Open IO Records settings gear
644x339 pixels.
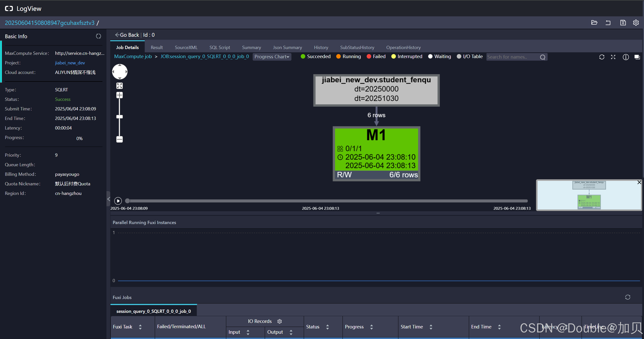[x=280, y=321]
